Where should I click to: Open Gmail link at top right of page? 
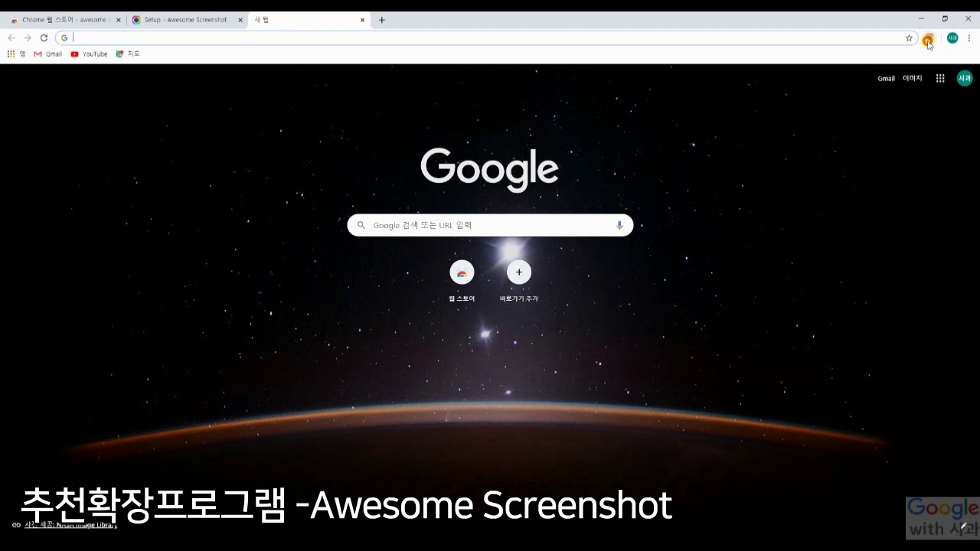click(x=886, y=78)
